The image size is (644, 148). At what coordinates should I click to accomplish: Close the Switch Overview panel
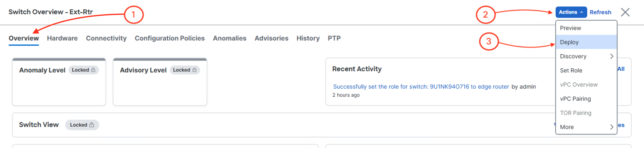pyautogui.click(x=625, y=12)
